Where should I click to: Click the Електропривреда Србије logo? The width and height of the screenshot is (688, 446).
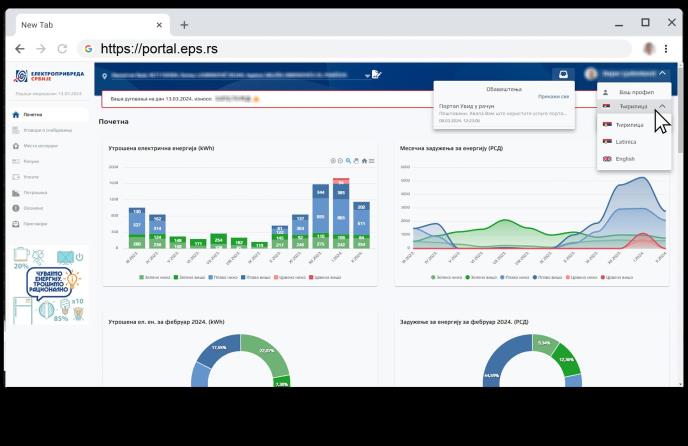click(48, 77)
